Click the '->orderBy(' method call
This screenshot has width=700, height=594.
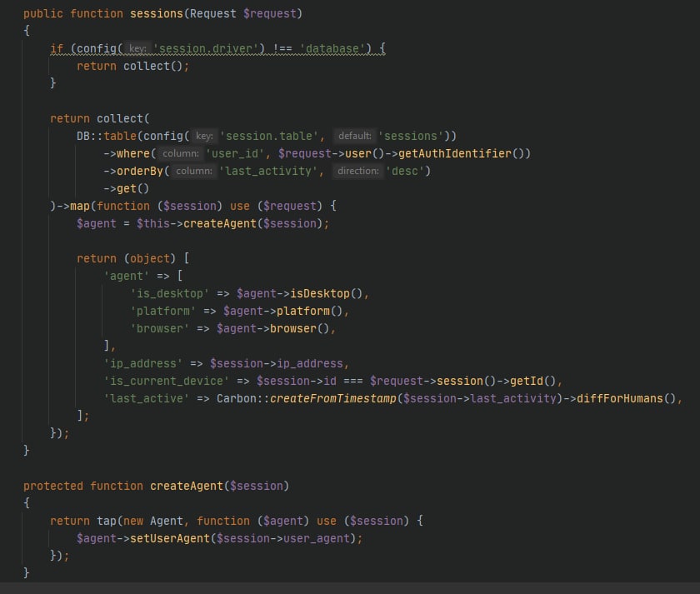(137, 171)
